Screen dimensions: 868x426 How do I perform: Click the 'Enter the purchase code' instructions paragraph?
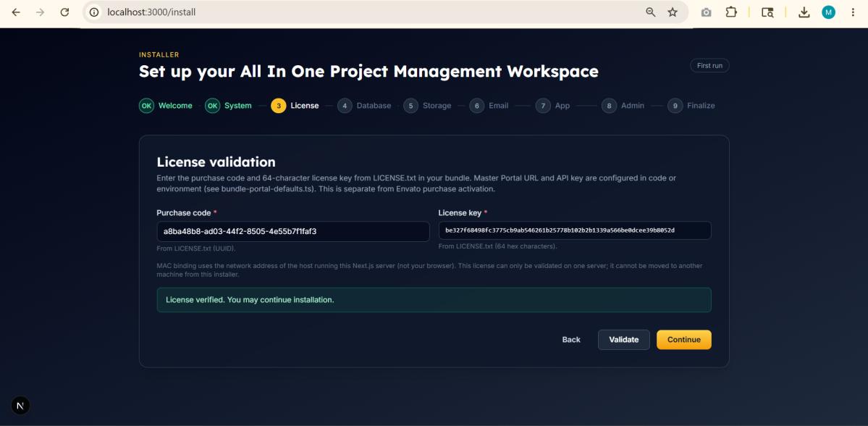tap(416, 184)
